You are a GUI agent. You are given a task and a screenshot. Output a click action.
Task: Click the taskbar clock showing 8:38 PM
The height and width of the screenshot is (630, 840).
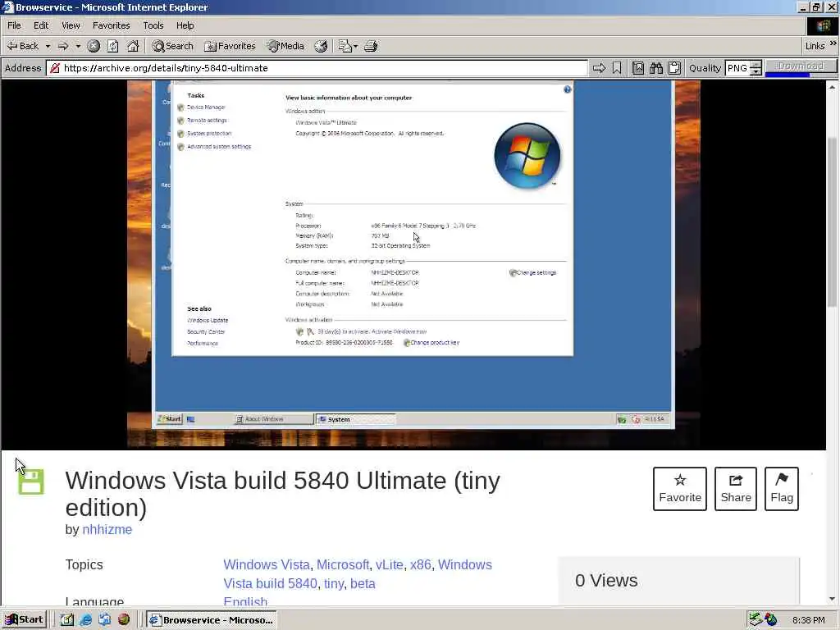[x=808, y=620]
